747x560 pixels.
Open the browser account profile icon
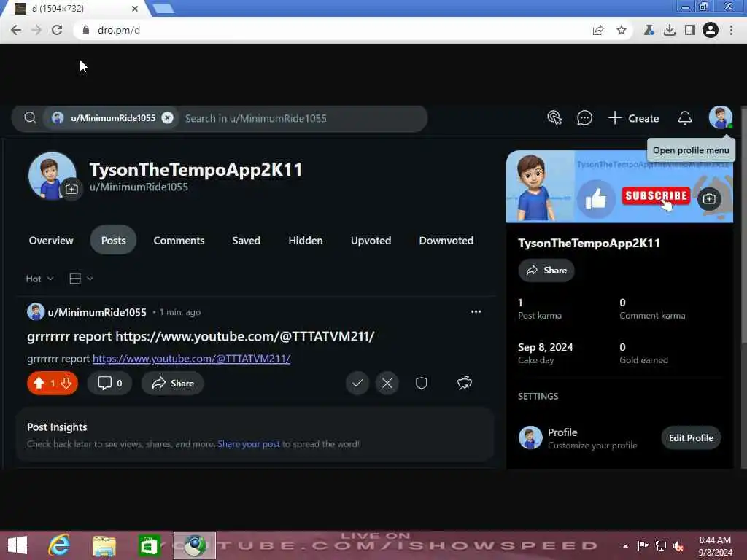tap(711, 30)
